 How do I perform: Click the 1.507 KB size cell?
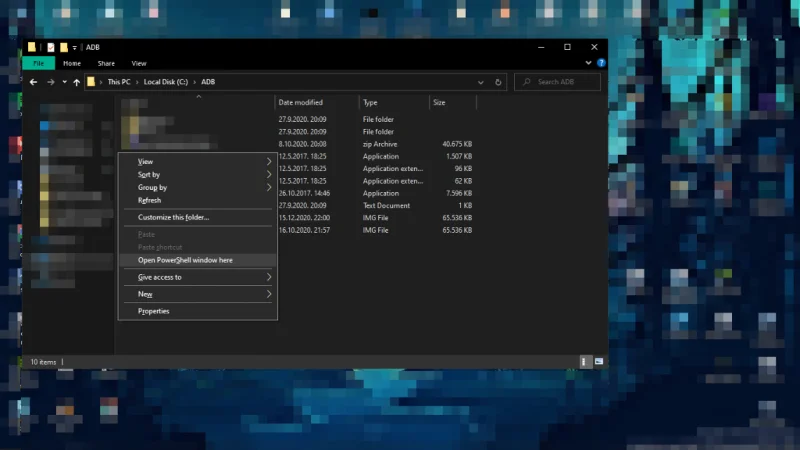click(459, 157)
